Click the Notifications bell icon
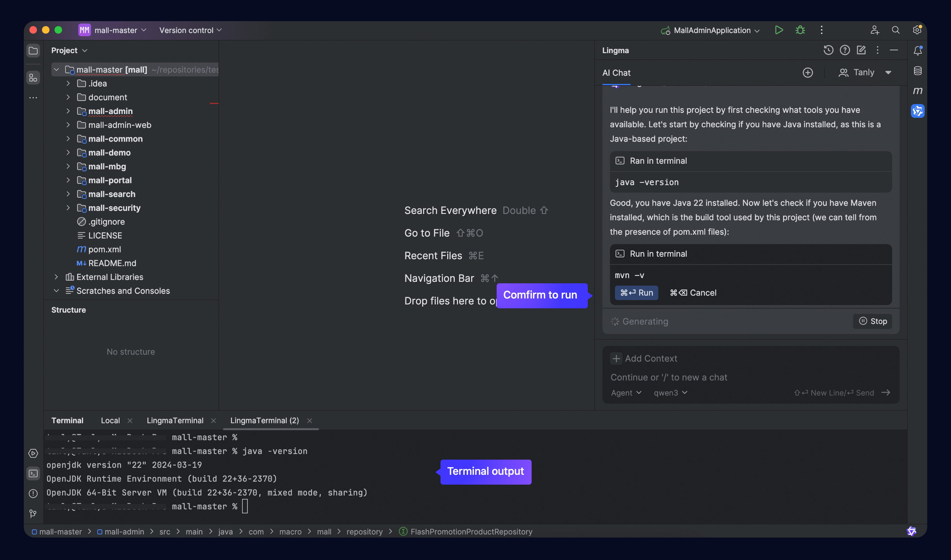The height and width of the screenshot is (560, 951). 917,51
